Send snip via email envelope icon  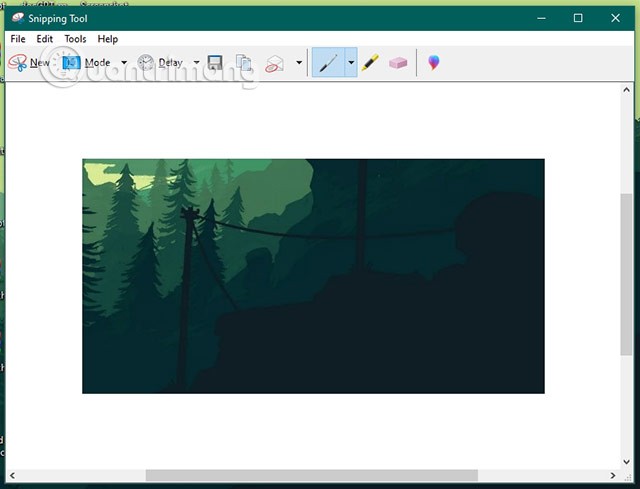[x=274, y=63]
